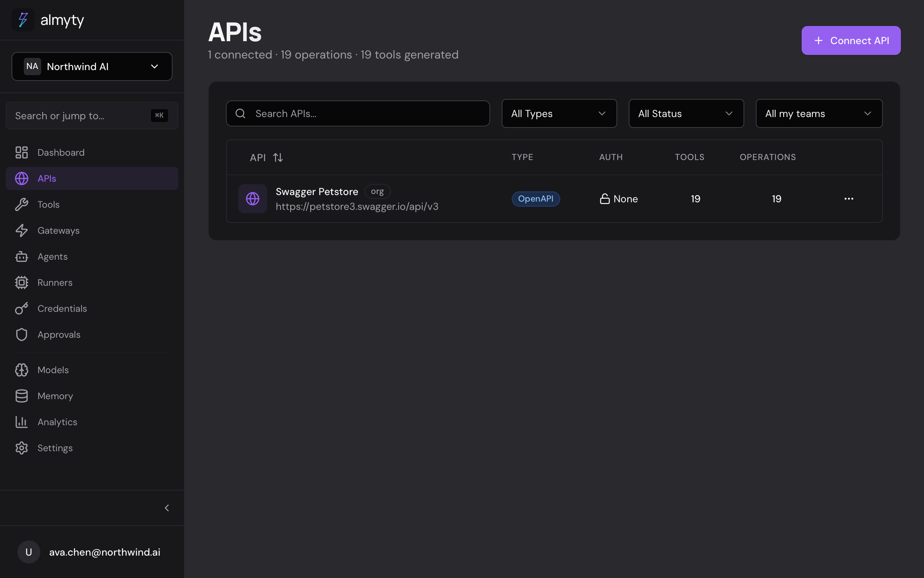Image resolution: width=924 pixels, height=578 pixels.
Task: Focus the Search or jump to field
Action: (x=92, y=116)
